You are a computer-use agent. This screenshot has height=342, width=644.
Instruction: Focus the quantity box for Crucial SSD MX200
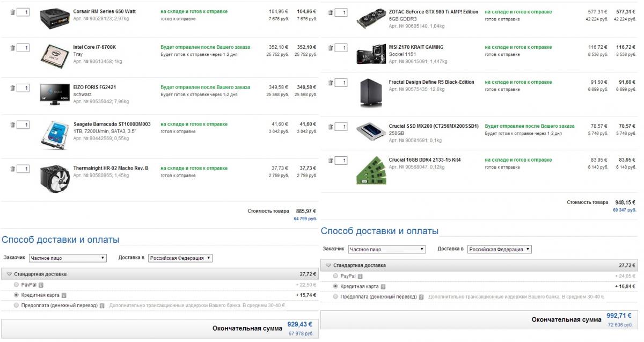click(341, 127)
